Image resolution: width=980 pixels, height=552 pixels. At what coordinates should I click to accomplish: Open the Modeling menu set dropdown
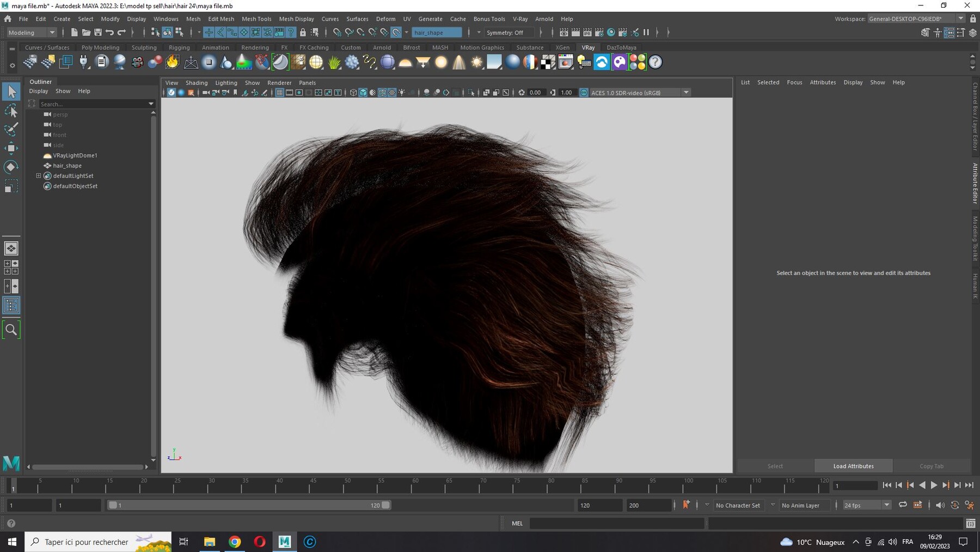tap(32, 32)
